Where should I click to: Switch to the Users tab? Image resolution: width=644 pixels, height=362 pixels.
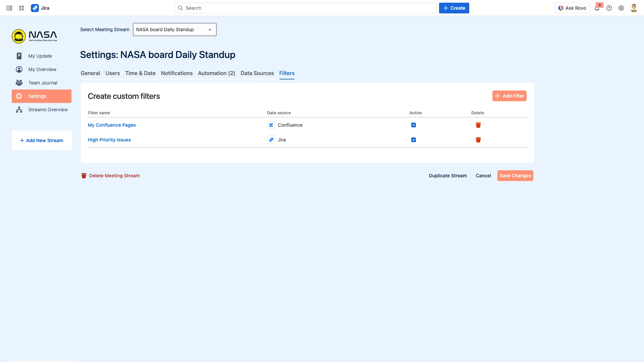(x=112, y=73)
